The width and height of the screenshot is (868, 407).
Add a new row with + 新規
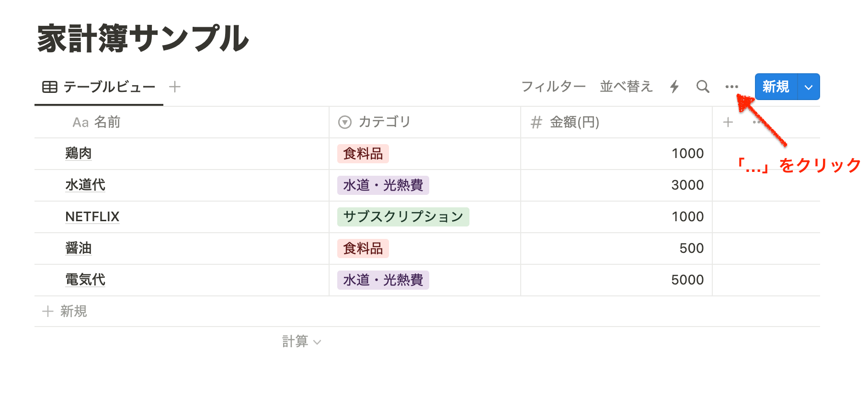point(65,311)
